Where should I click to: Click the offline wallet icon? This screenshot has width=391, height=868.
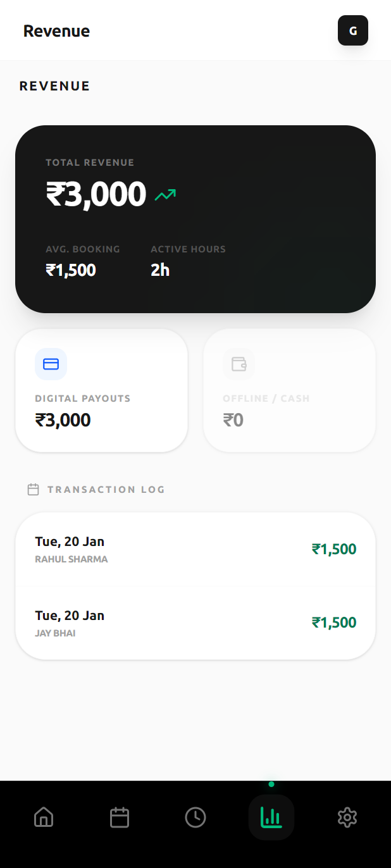(x=239, y=364)
